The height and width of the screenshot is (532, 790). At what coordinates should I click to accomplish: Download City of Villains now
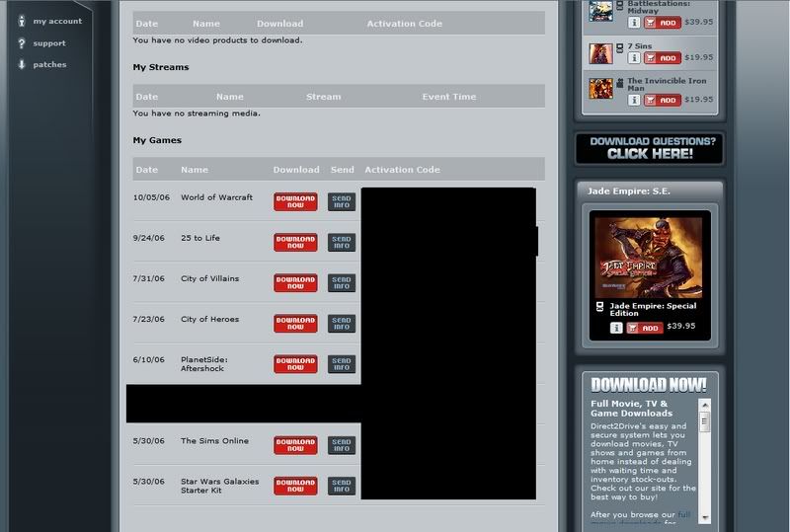point(295,282)
